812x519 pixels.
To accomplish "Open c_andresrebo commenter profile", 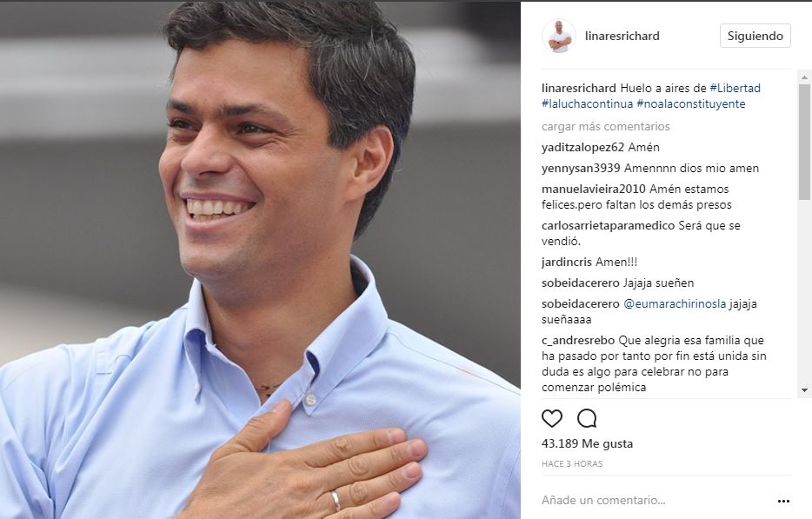I will click(578, 341).
